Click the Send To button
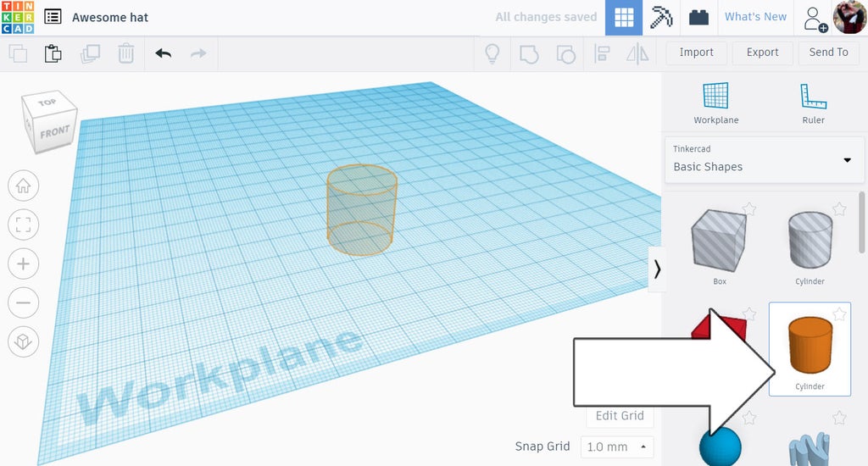Image resolution: width=868 pixels, height=466 pixels. pos(828,53)
